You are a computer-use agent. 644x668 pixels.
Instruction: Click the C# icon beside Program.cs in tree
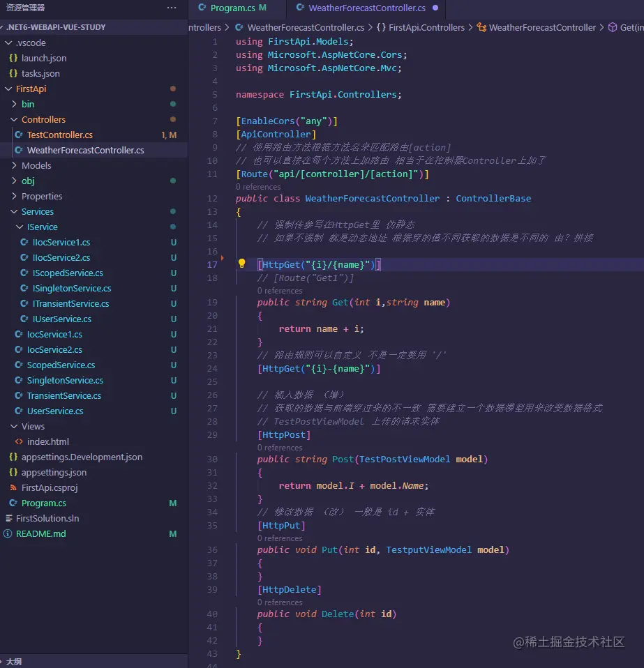pyautogui.click(x=13, y=503)
